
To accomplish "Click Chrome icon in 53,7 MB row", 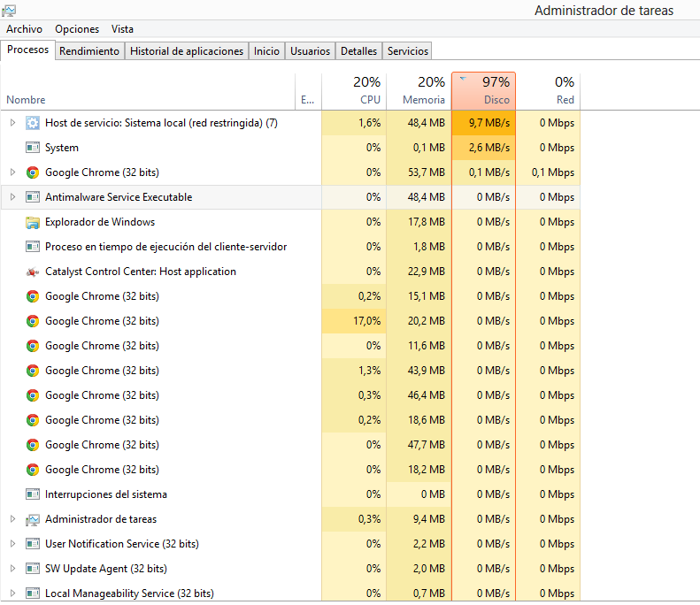I will (33, 172).
